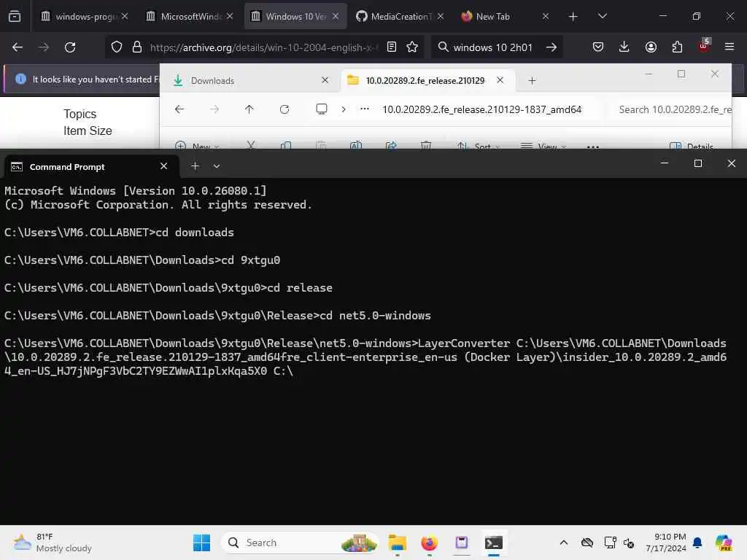Open Command Prompt tab profile dropdown
Image resolution: width=747 pixels, height=560 pixels.
(216, 166)
